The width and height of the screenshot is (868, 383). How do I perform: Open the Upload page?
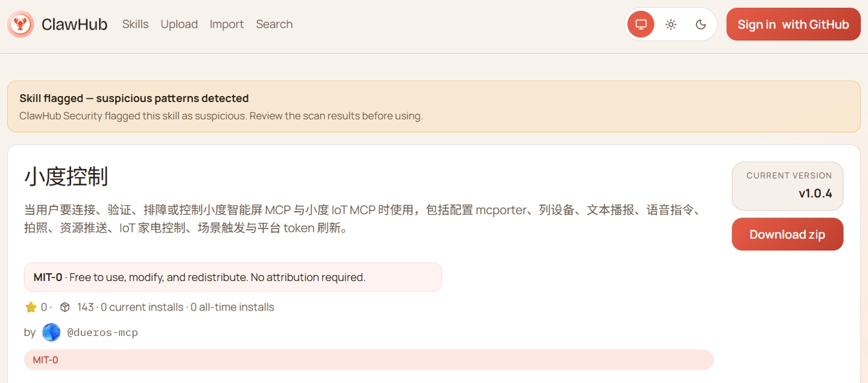click(179, 24)
